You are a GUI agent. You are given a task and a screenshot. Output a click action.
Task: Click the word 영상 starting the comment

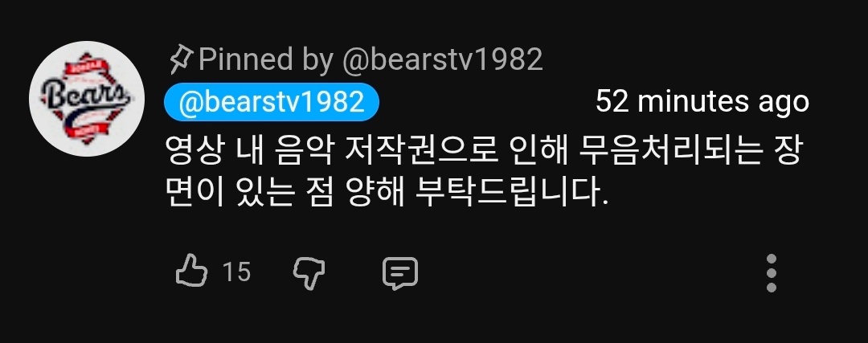pos(194,152)
